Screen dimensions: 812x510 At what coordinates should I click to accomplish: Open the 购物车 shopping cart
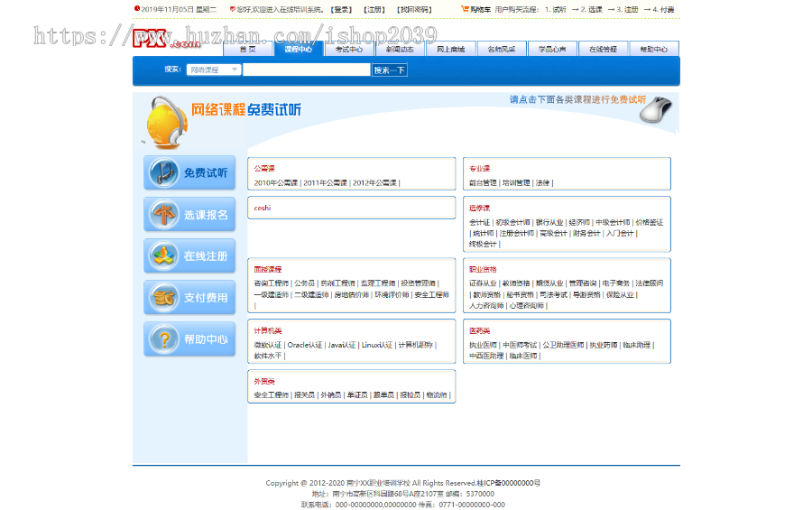pyautogui.click(x=475, y=9)
